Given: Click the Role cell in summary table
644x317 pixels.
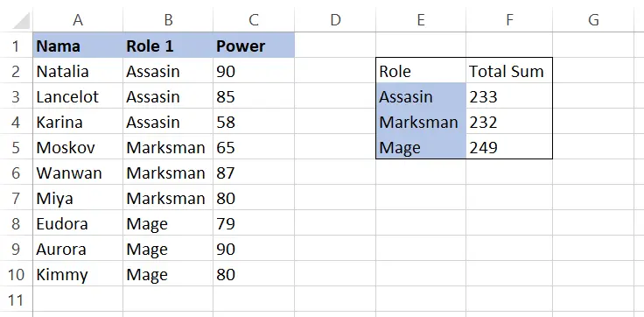Looking at the screenshot, I should pos(421,71).
